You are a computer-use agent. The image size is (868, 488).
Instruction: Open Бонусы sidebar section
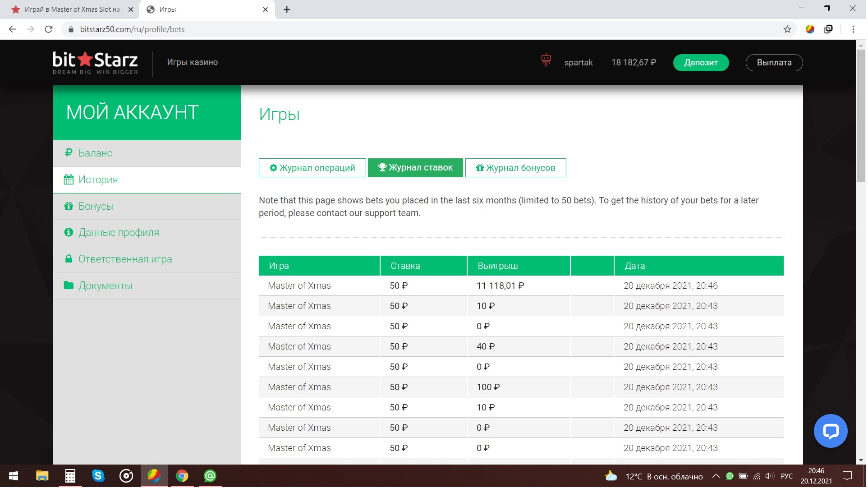(x=96, y=207)
